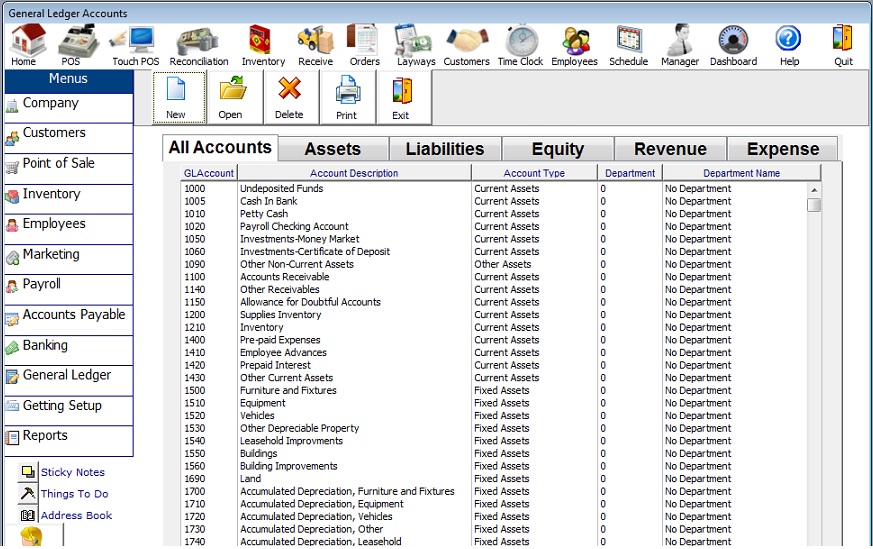This screenshot has width=873, height=549.
Task: Switch to the Liabilities tab
Action: coord(445,149)
